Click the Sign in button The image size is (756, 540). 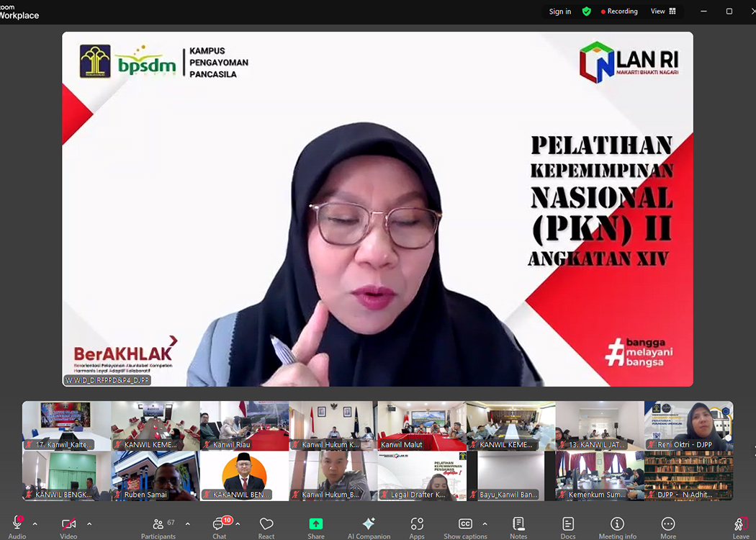(560, 12)
